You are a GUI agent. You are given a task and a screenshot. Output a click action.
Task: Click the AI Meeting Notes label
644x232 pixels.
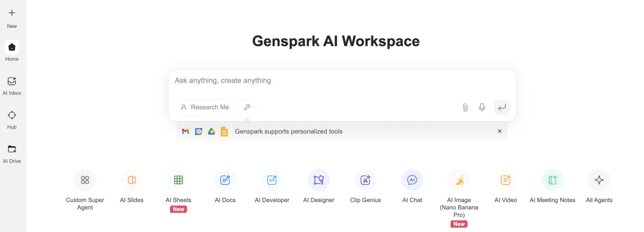[552, 200]
